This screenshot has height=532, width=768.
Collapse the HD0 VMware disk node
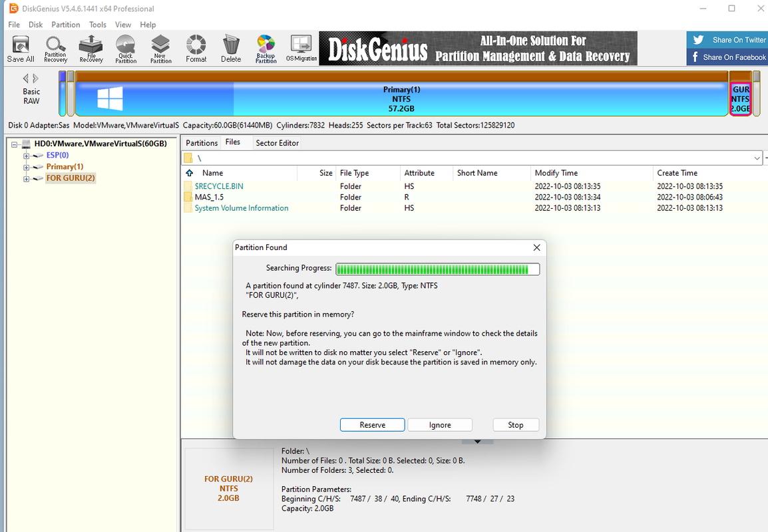[x=14, y=144]
